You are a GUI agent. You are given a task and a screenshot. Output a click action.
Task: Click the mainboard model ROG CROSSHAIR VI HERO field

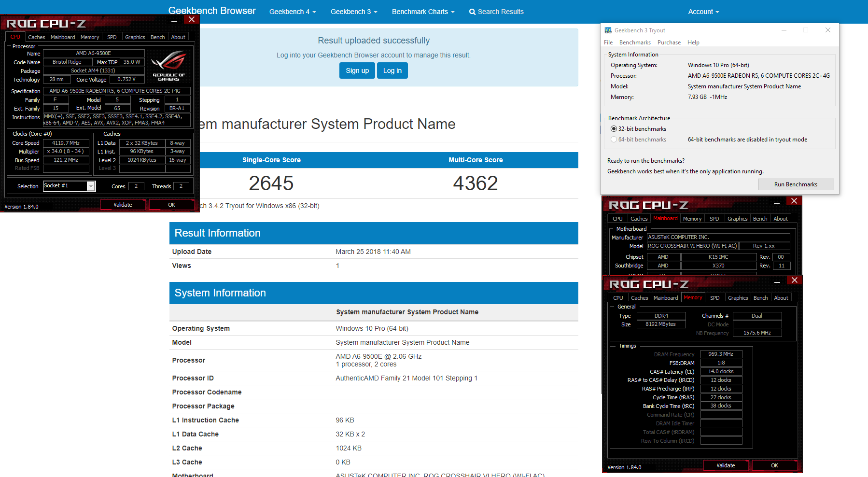[692, 246]
